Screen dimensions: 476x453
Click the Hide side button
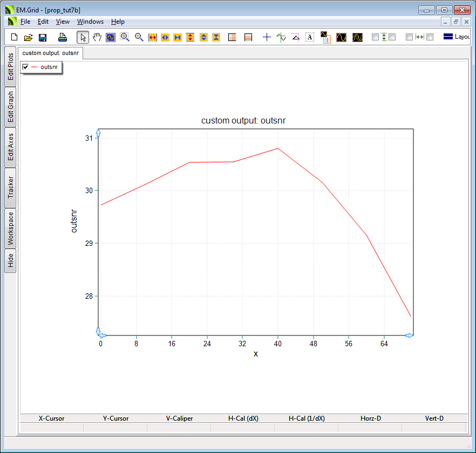pos(10,261)
